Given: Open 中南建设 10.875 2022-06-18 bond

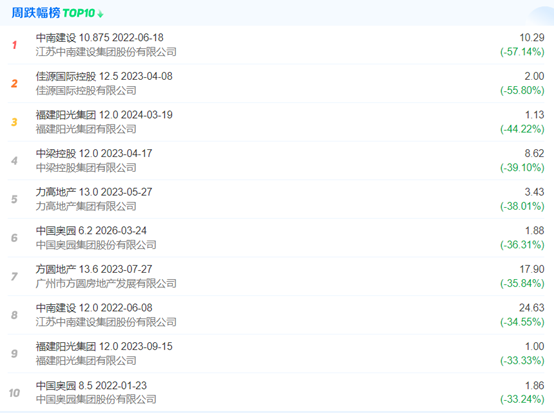Looking at the screenshot, I should click(100, 37).
